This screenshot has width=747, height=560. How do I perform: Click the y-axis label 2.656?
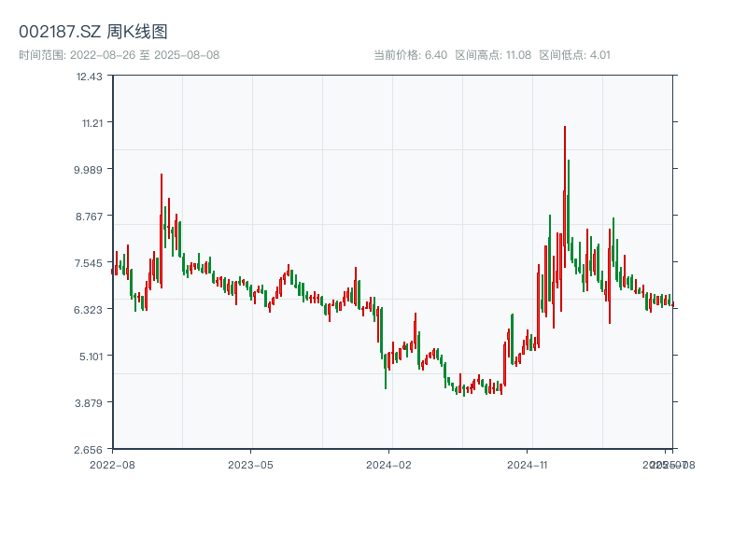[x=88, y=450]
